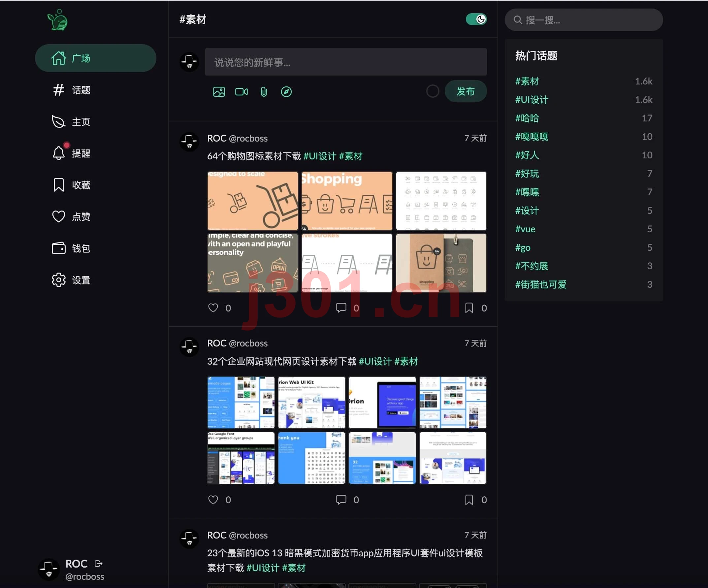Bookmark the 64个购物图标素材 post

(x=468, y=308)
